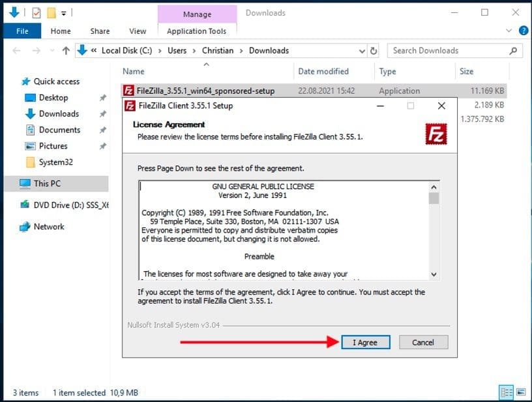Open the File menu
Screen dimensions: 532x402
tap(22, 30)
